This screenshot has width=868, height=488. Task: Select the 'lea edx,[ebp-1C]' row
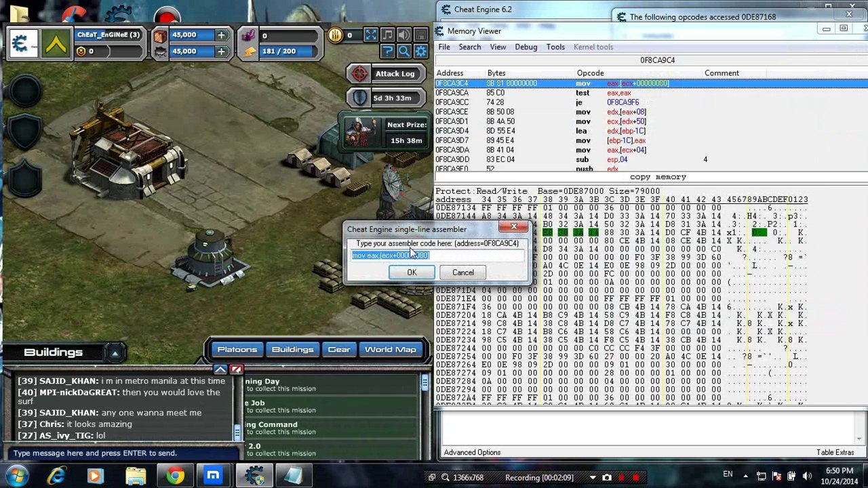(x=651, y=131)
